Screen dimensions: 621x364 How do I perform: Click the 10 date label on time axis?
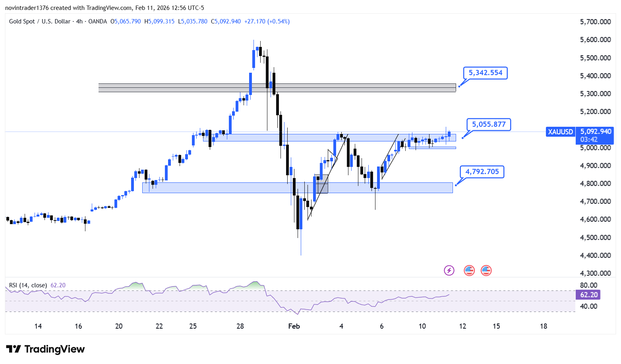[422, 326]
